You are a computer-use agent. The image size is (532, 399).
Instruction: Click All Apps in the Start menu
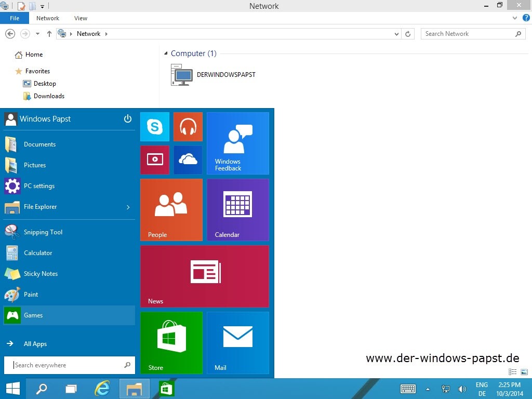coord(35,344)
